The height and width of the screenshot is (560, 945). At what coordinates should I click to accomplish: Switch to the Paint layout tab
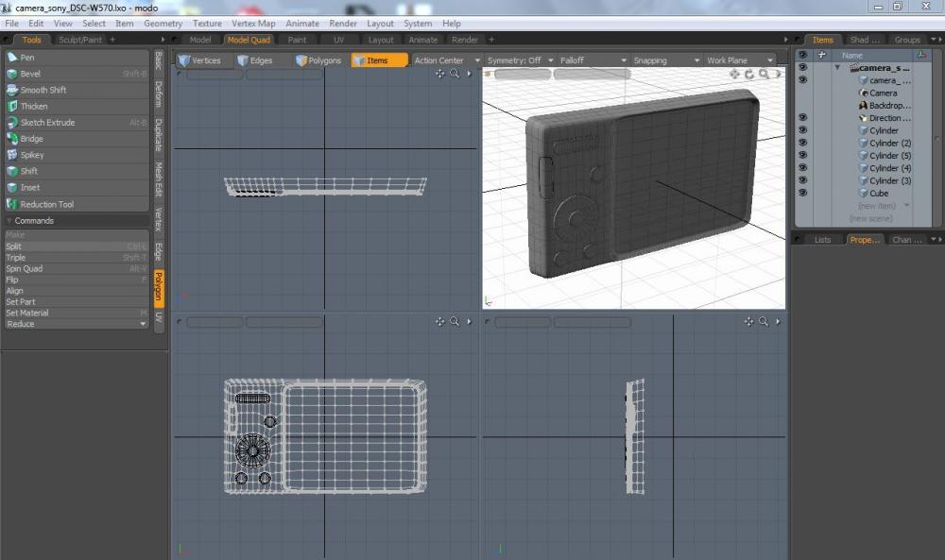[297, 40]
